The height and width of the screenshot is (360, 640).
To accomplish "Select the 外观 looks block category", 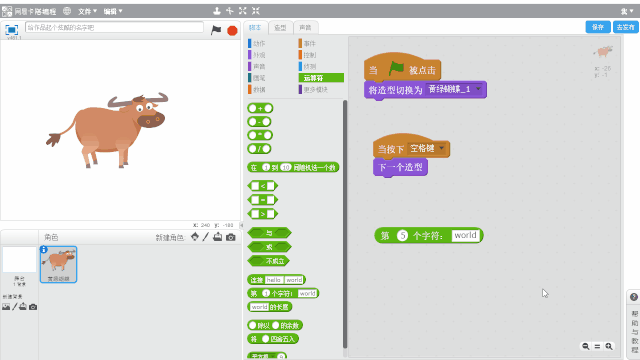I will pos(259,55).
